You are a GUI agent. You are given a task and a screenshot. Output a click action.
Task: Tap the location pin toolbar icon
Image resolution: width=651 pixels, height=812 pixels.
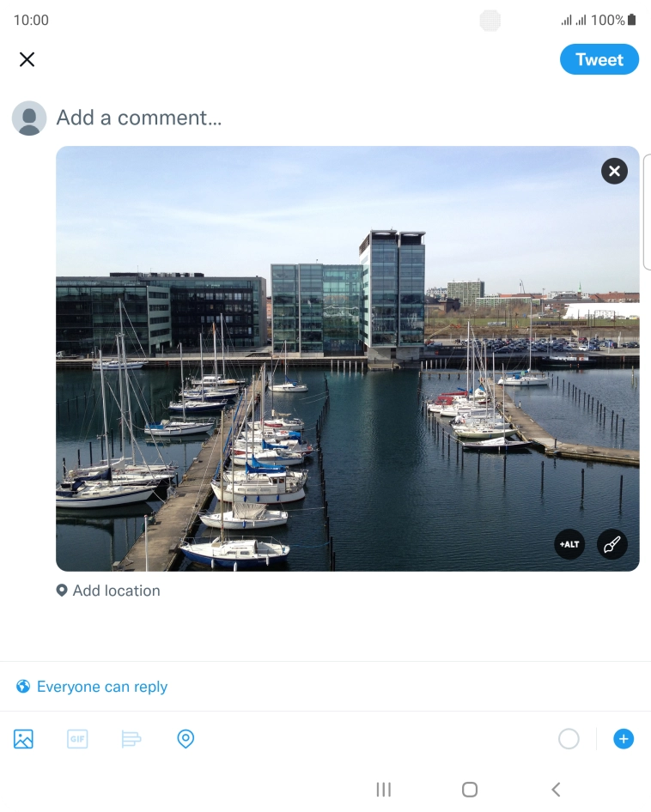pos(186,739)
